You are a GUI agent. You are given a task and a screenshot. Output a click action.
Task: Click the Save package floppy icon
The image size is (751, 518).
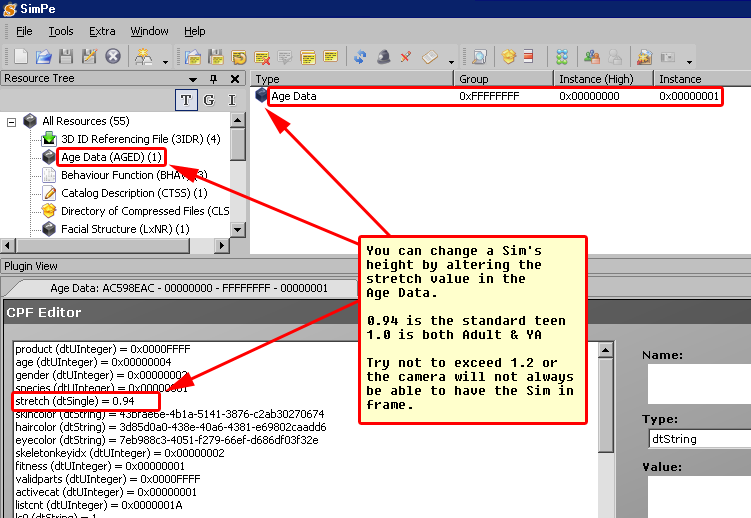(67, 57)
